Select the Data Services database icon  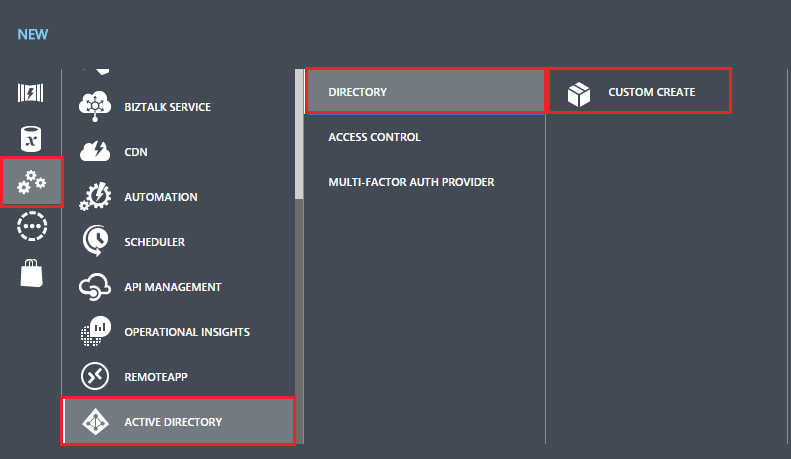(x=31, y=139)
